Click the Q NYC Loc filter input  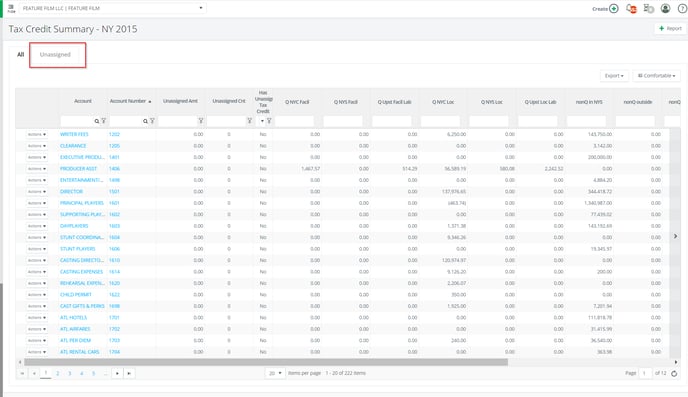tap(440, 121)
